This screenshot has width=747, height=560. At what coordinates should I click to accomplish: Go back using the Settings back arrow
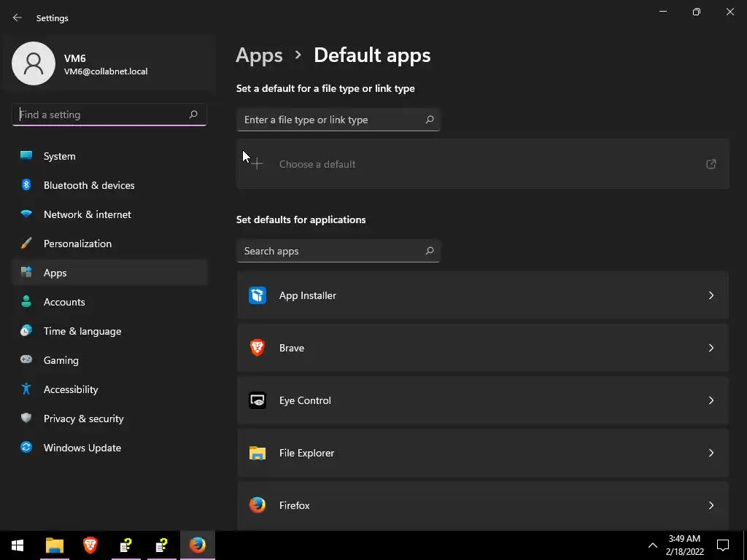point(18,17)
